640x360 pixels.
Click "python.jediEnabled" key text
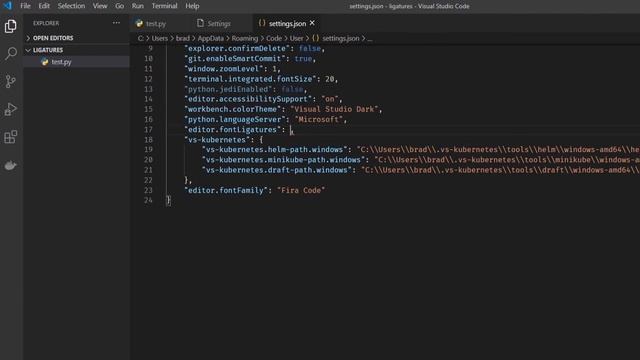tap(228, 89)
